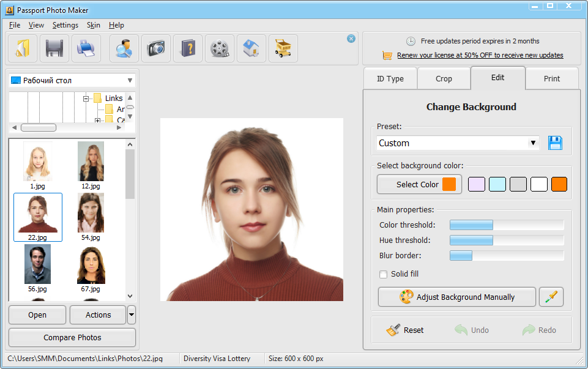
Task: Enable the Solid fill checkbox
Action: 384,274
